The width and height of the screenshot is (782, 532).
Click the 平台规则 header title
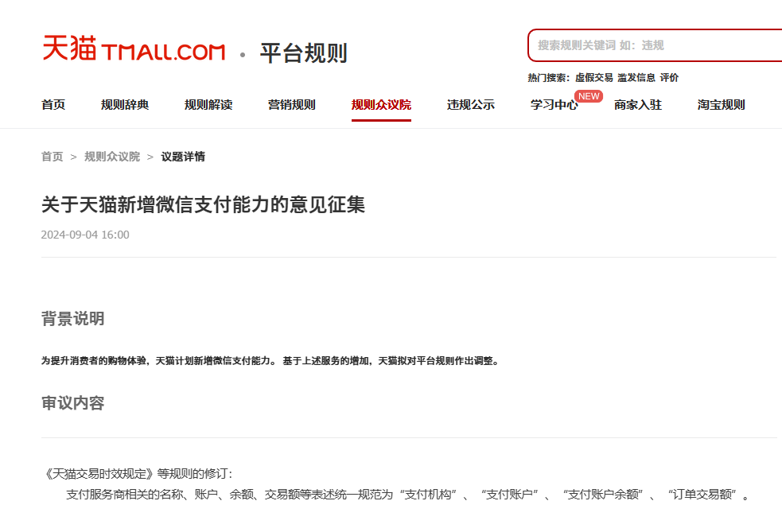coord(303,52)
